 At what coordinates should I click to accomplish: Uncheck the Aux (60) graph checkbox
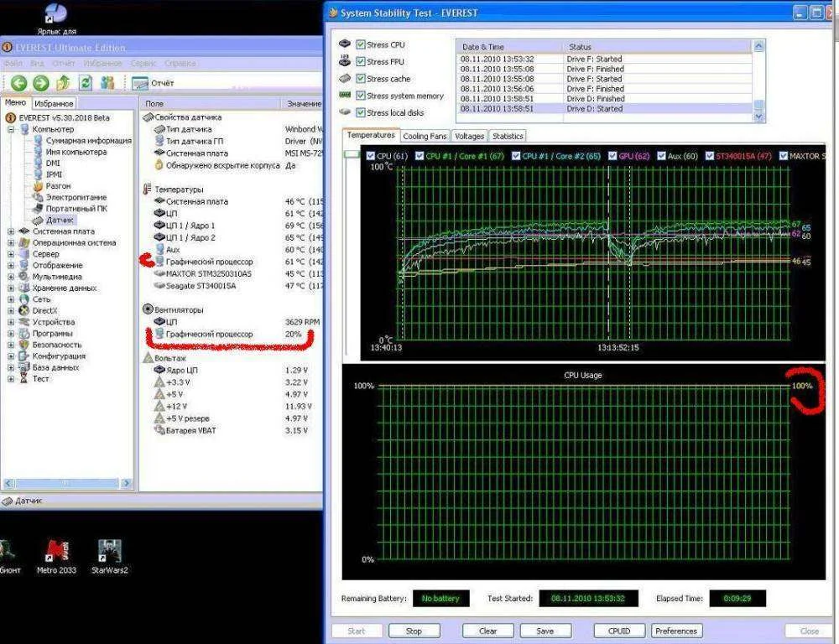tap(661, 156)
